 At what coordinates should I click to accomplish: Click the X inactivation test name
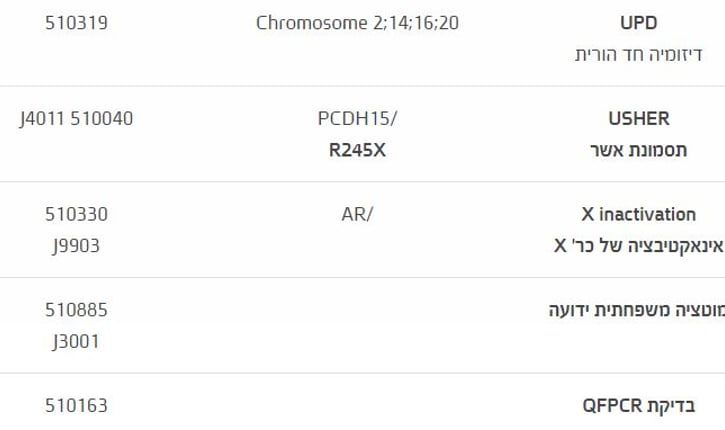pyautogui.click(x=639, y=214)
